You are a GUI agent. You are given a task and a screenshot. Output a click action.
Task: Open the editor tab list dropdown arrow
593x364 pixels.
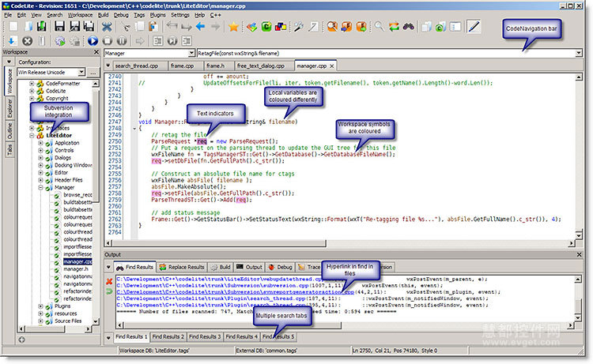coord(108,66)
